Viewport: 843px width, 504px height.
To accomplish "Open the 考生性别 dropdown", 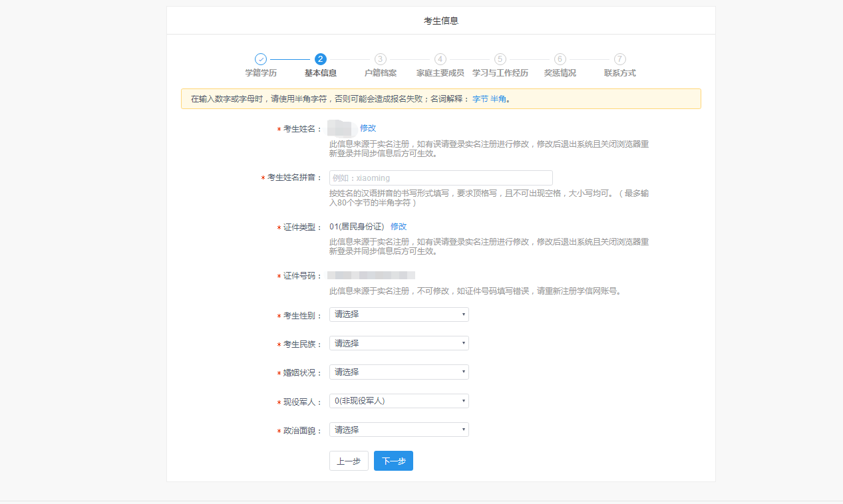I will [399, 315].
